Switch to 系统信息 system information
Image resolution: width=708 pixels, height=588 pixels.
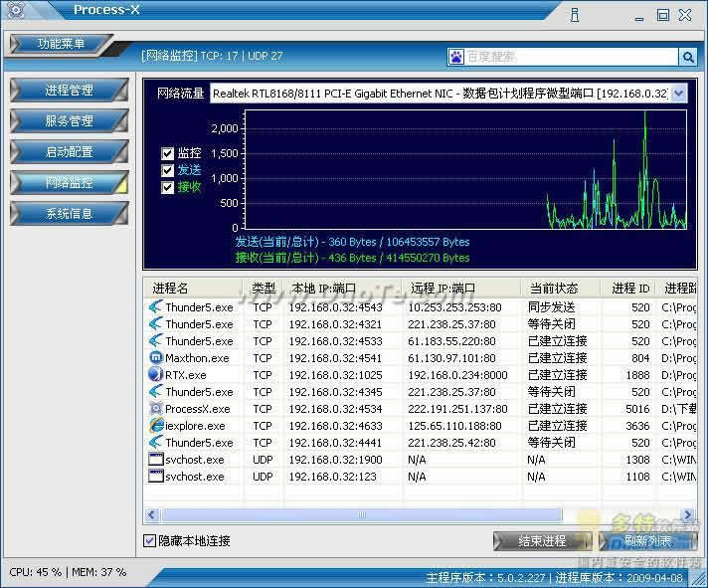69,213
